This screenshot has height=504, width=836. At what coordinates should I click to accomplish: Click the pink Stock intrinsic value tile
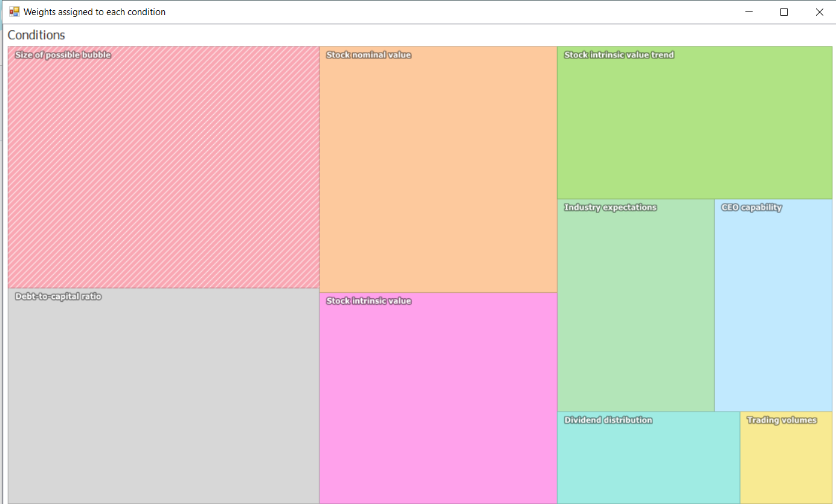pyautogui.click(x=438, y=398)
